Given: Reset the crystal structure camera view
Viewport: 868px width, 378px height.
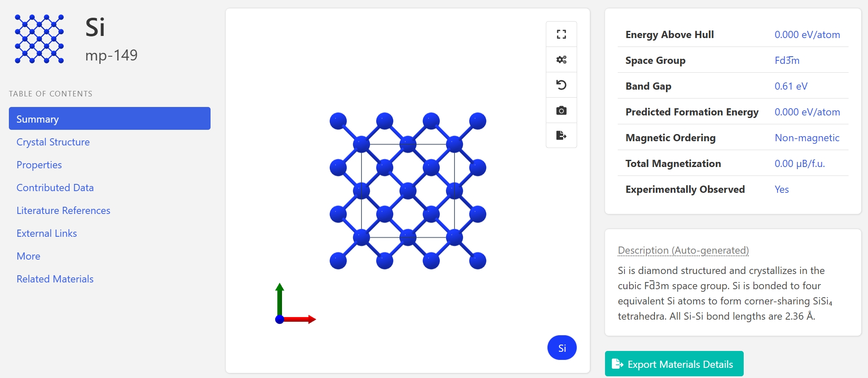Looking at the screenshot, I should tap(561, 85).
